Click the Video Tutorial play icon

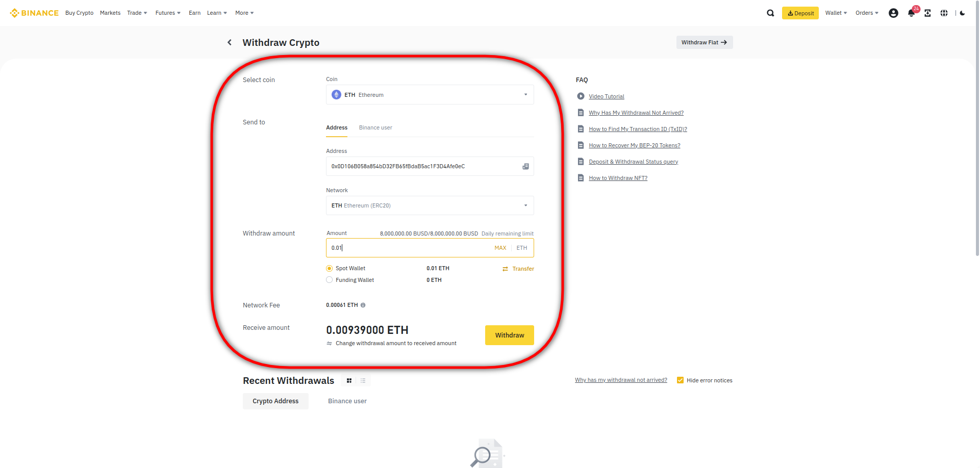tap(581, 96)
